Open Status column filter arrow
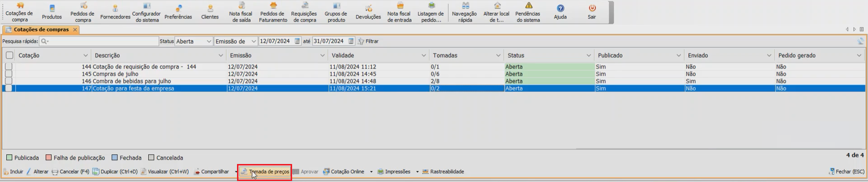This screenshot has height=182, width=868. pyautogui.click(x=589, y=55)
